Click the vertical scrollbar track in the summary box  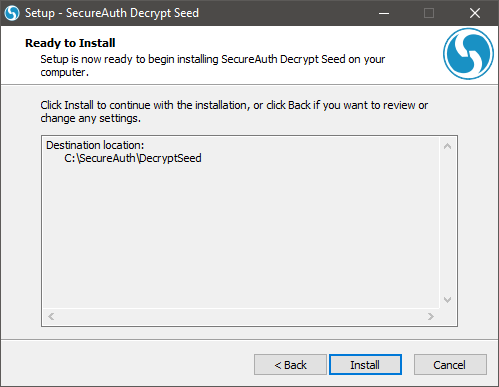coord(448,223)
